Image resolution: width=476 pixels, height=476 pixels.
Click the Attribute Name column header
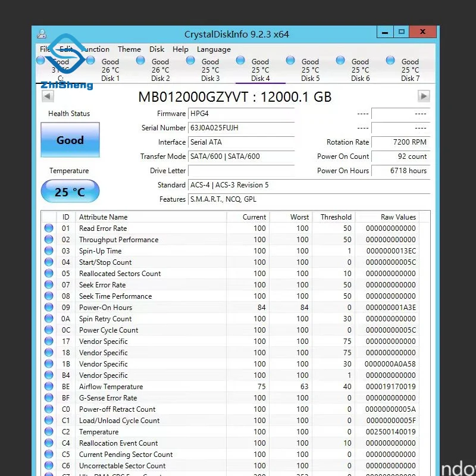[x=151, y=217]
